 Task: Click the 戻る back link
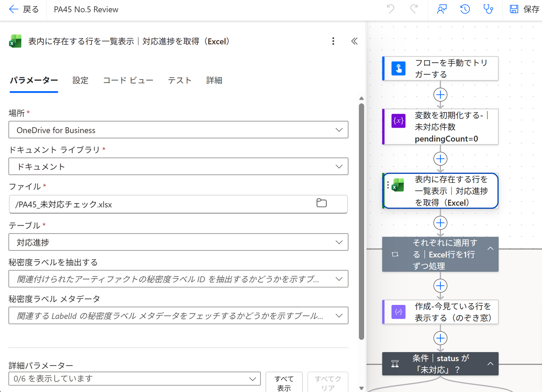point(24,9)
